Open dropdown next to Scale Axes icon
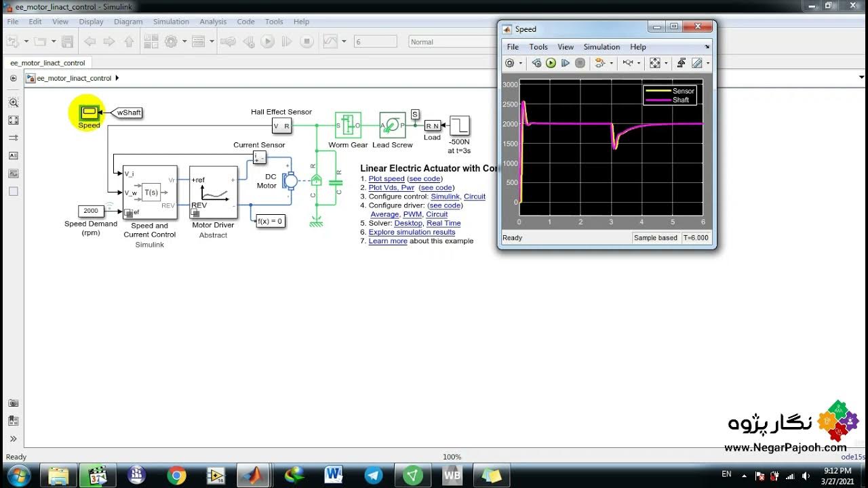Image resolution: width=868 pixels, height=488 pixels. click(x=665, y=63)
